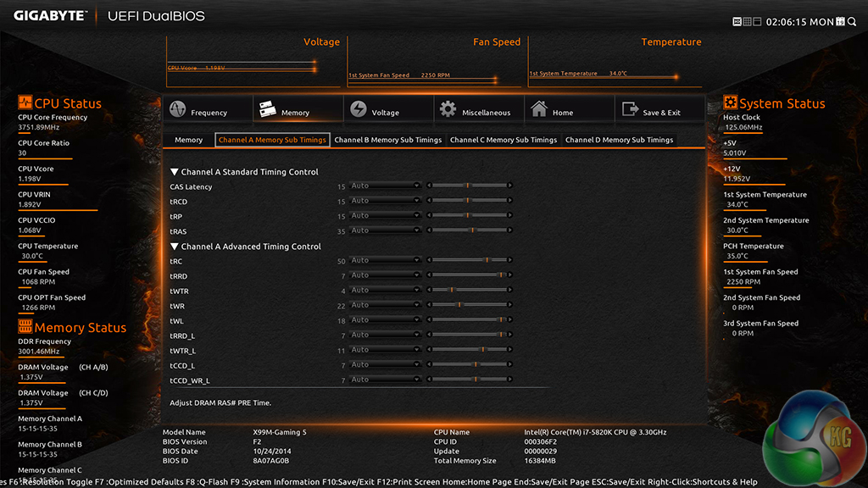Increase tCCD_WR_L using the slider's right arrow
The width and height of the screenshot is (868, 488).
(509, 380)
